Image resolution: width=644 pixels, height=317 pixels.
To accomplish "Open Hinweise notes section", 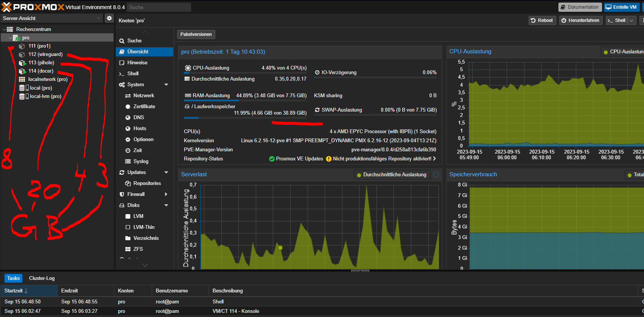I will (x=145, y=62).
